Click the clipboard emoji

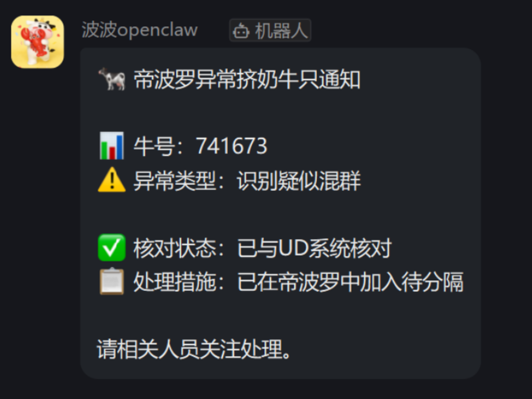112,281
